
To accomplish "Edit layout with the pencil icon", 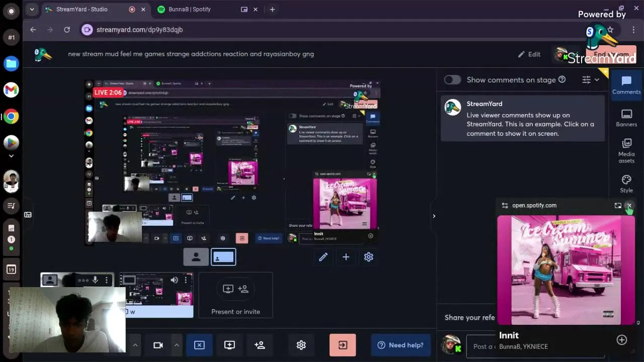I will click(323, 257).
